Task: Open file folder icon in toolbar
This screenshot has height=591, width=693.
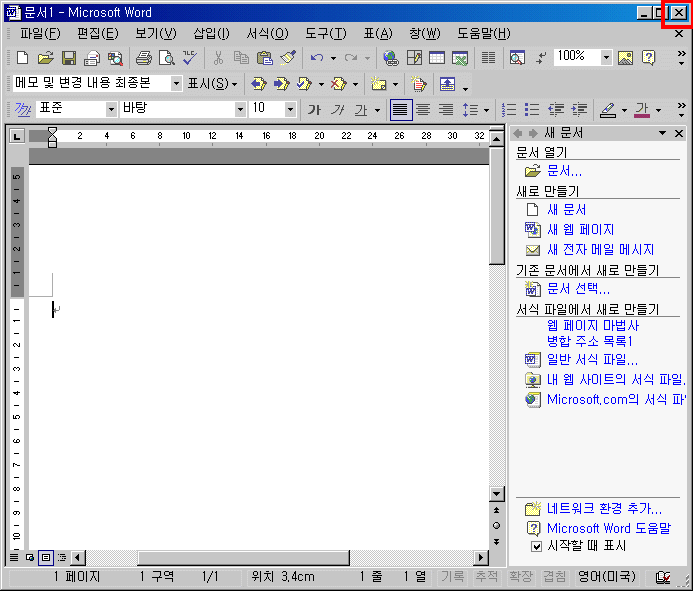Action: [x=46, y=58]
